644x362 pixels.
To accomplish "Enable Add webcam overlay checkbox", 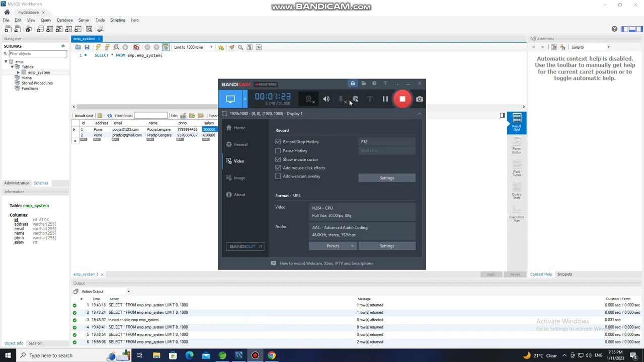I will pos(278,176).
